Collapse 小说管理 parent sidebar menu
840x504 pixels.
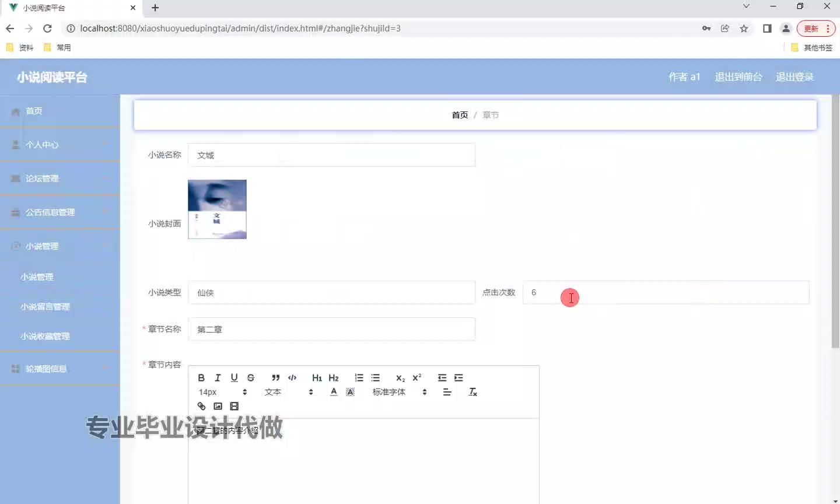(60, 246)
